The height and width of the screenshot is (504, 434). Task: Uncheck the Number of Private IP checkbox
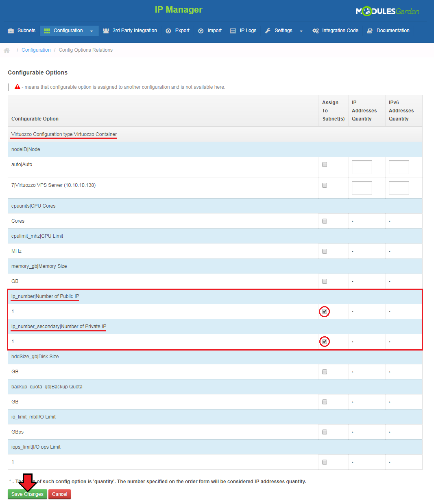tap(325, 342)
